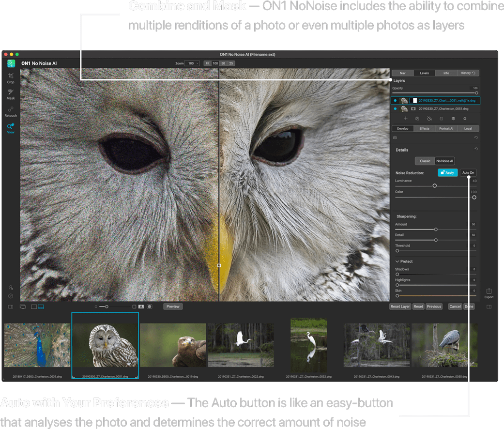Toggle visibility of Charleston_0051.dng layer

tap(395, 109)
